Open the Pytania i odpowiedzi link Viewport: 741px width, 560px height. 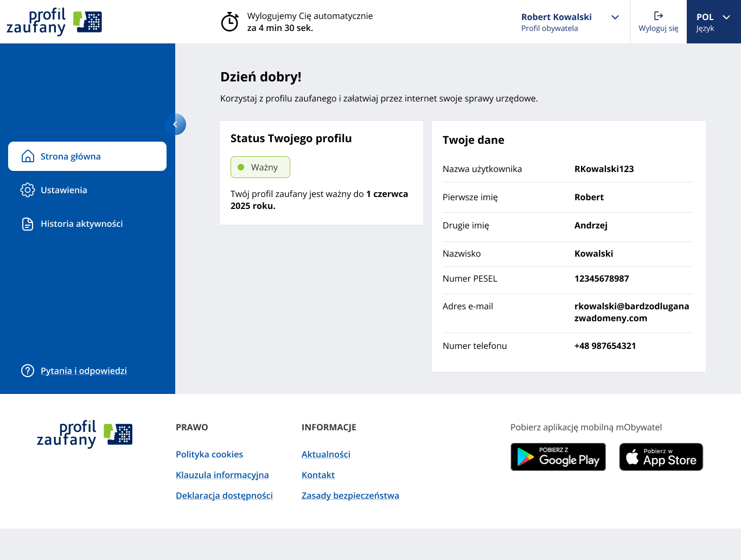coord(84,371)
